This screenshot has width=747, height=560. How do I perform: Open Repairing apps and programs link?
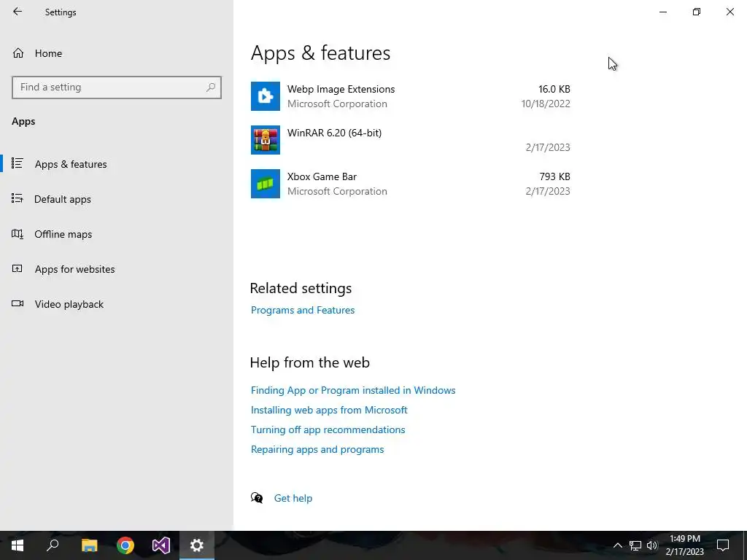[317, 449]
